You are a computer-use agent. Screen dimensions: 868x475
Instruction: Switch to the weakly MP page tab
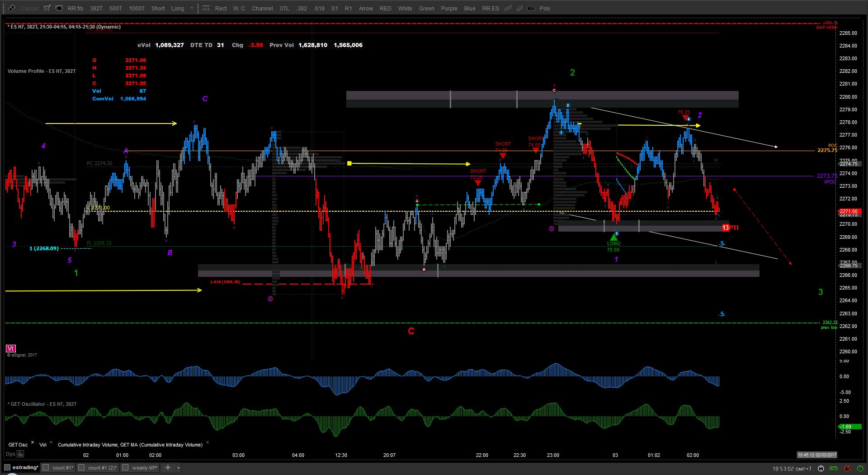pos(145,468)
